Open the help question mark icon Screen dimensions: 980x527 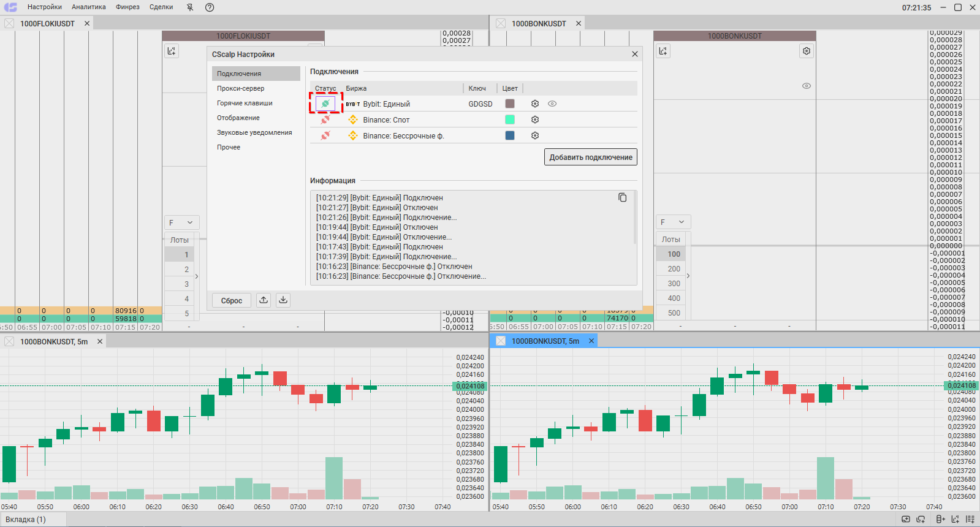pyautogui.click(x=210, y=7)
